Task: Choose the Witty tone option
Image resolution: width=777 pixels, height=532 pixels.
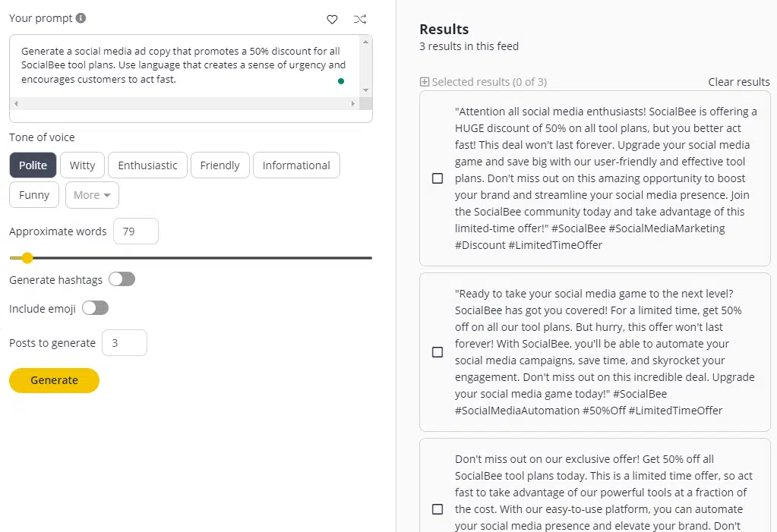Action: click(x=82, y=165)
